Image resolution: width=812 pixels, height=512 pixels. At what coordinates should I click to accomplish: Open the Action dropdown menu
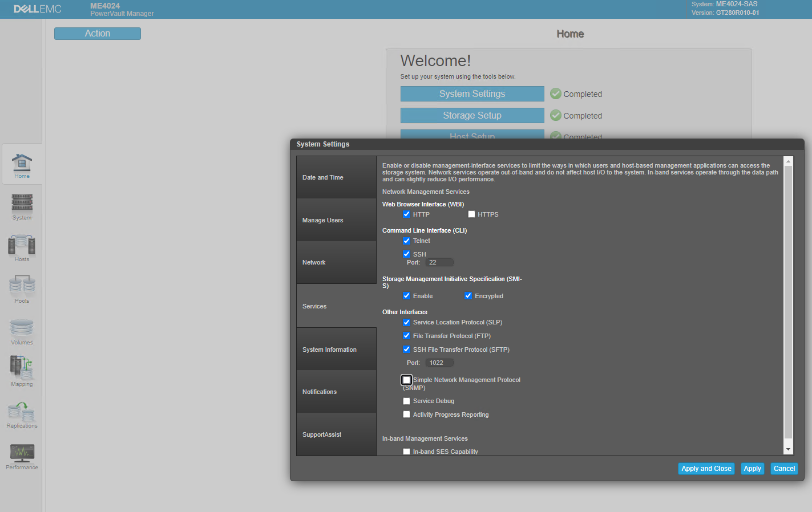click(x=98, y=34)
